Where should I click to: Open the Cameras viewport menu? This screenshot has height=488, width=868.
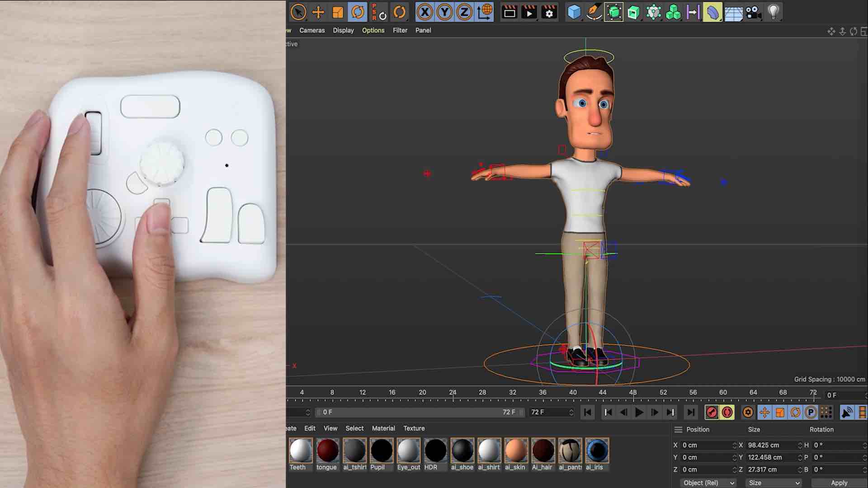coord(312,30)
